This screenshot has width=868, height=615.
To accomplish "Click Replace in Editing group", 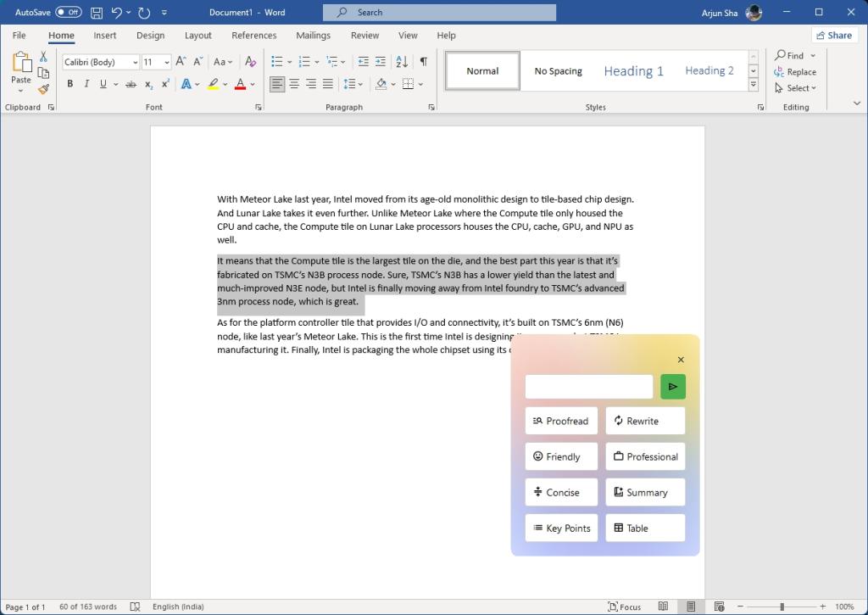I will coord(795,71).
